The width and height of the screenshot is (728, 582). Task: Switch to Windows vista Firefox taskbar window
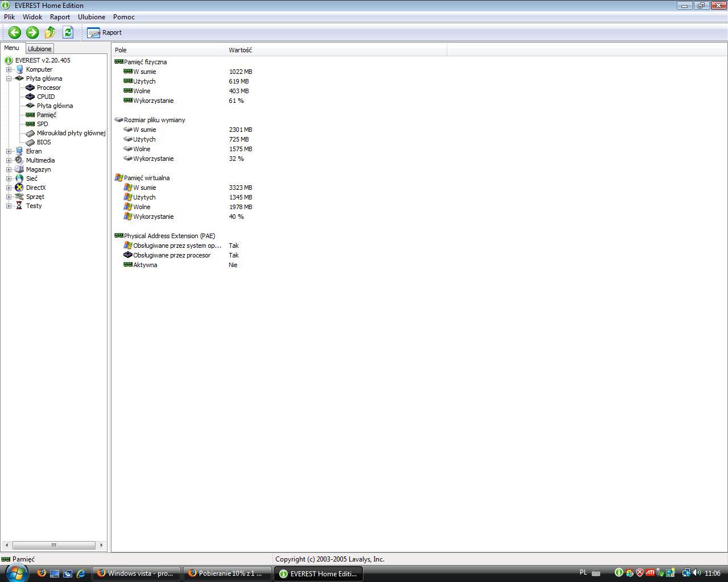coord(136,573)
